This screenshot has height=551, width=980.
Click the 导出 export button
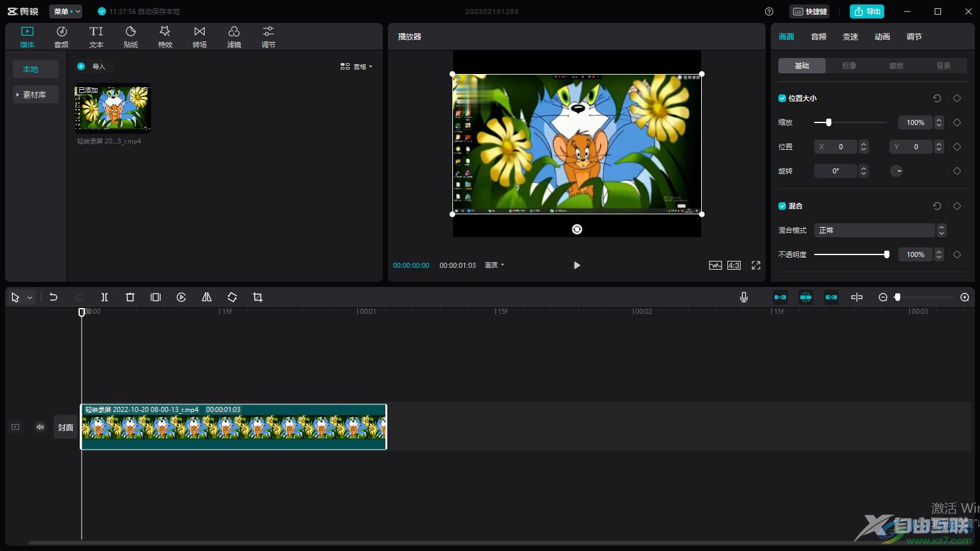click(x=867, y=11)
